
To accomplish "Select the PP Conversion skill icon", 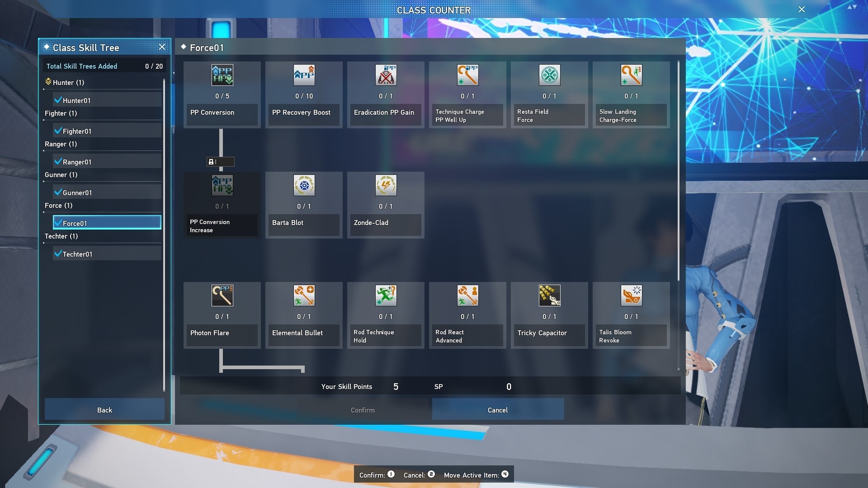I will (222, 75).
